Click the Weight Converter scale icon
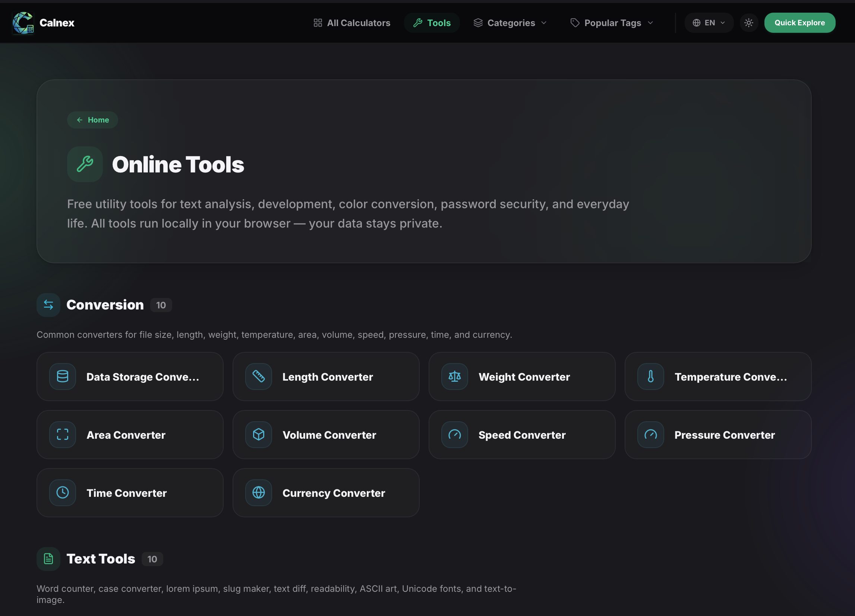 click(455, 377)
